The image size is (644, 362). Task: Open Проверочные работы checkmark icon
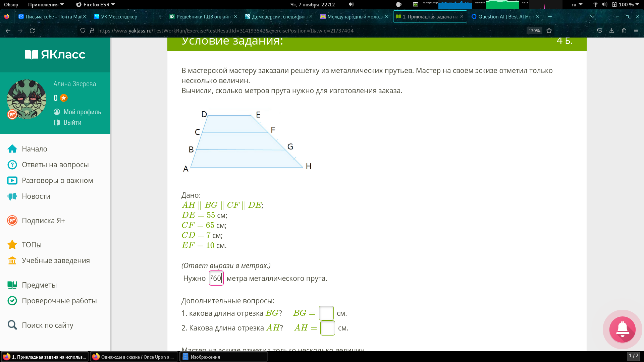[12, 301]
